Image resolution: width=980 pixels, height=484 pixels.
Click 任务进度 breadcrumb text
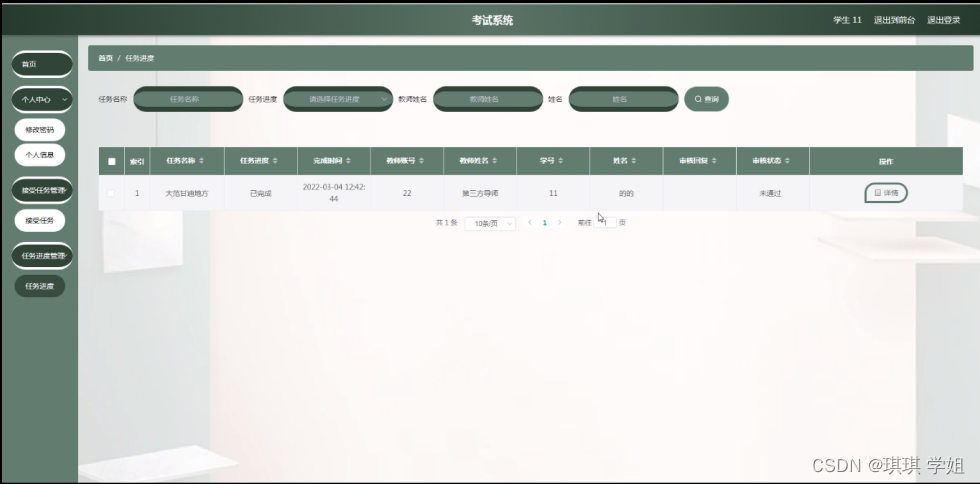click(x=139, y=58)
